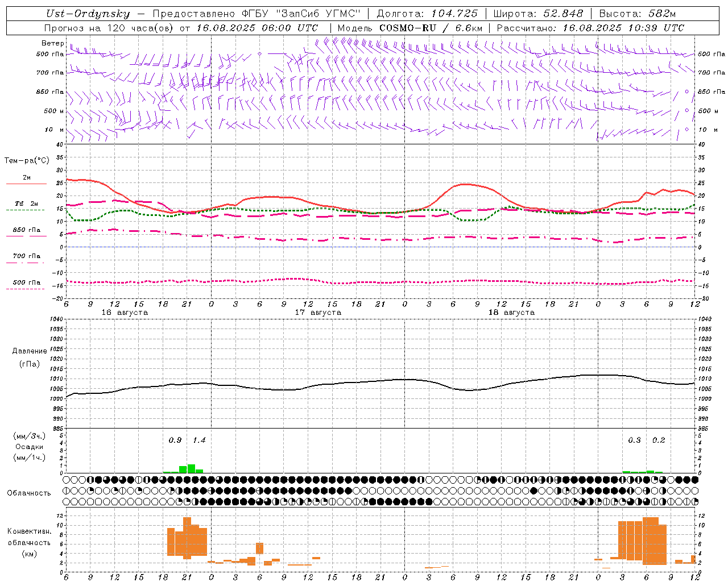Click the precipitation amount 1.4
Viewport: 728px width, 582px height.
[x=199, y=440]
